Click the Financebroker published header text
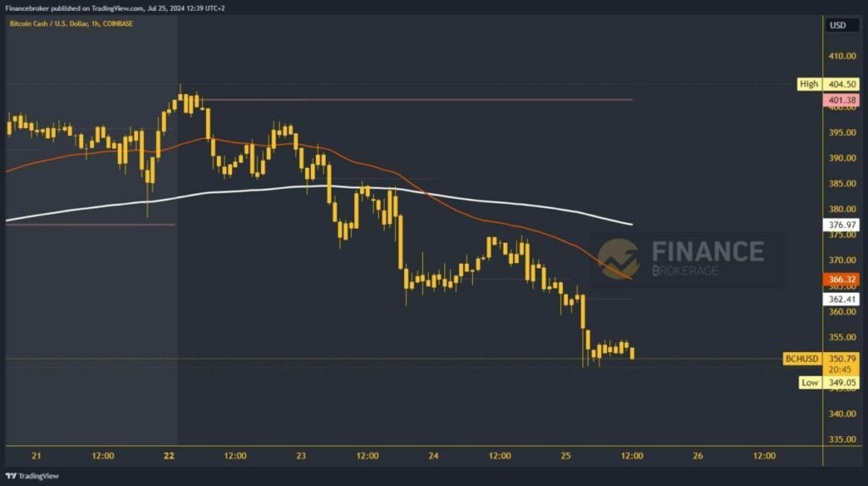The image size is (868, 486). (114, 8)
